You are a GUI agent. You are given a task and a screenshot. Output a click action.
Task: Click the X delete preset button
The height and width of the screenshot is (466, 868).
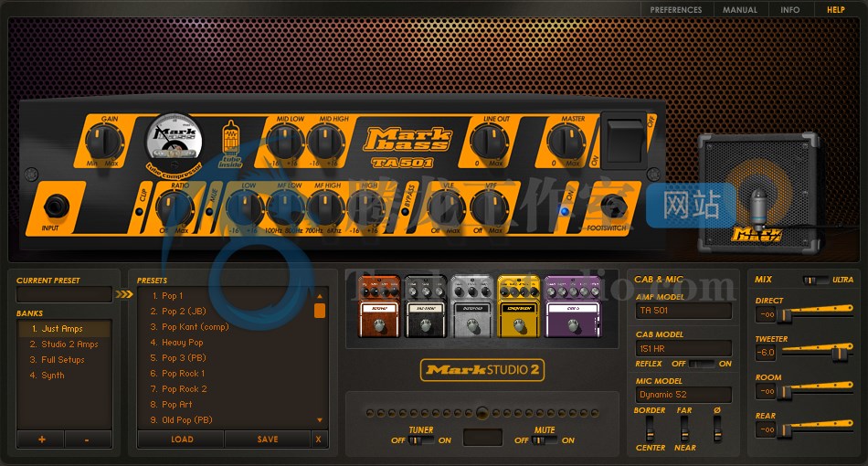tap(318, 439)
